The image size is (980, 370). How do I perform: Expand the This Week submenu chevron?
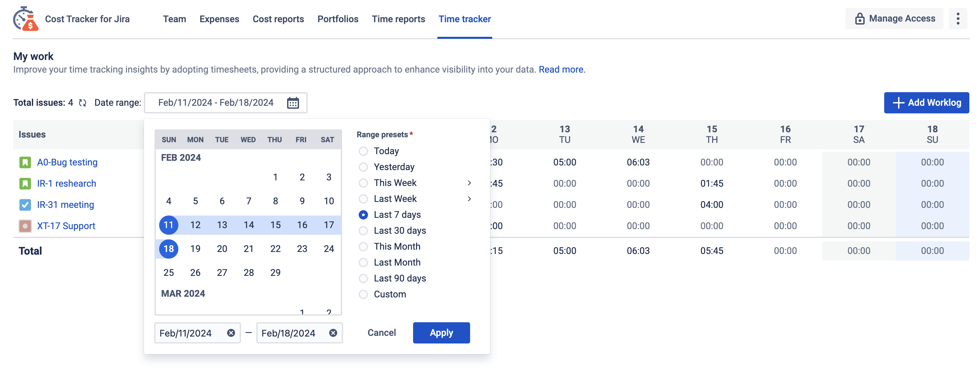click(x=469, y=183)
